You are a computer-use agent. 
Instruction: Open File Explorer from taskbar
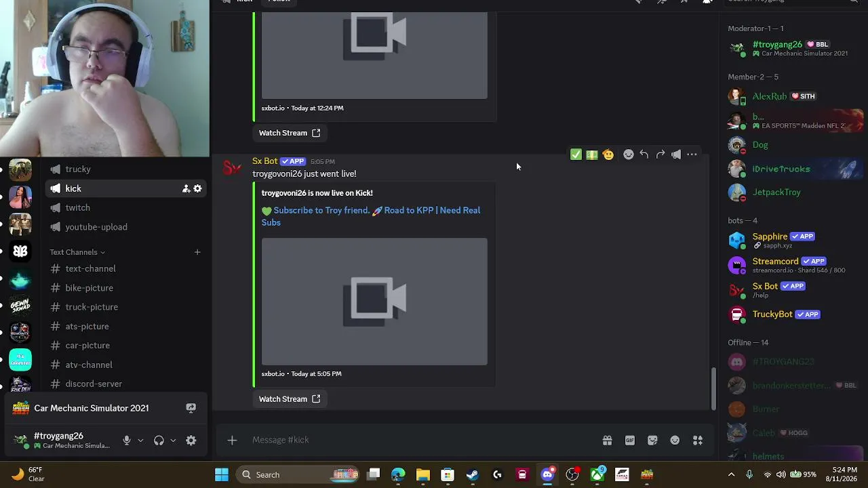423,475
